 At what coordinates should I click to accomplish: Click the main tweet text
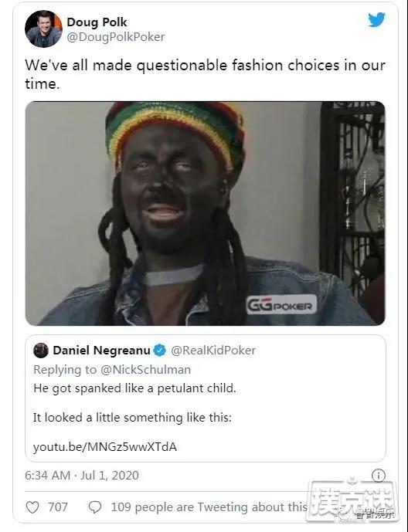pyautogui.click(x=205, y=74)
